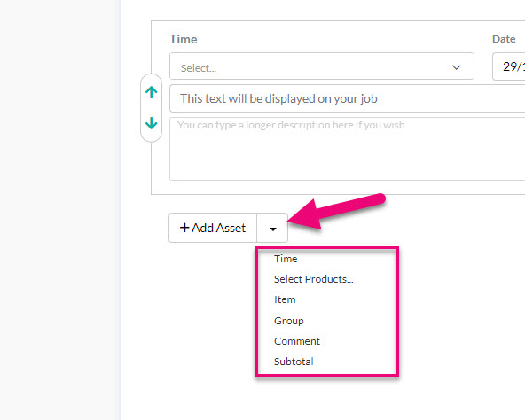The height and width of the screenshot is (420, 525).
Task: Click the Date column label
Action: click(x=504, y=39)
